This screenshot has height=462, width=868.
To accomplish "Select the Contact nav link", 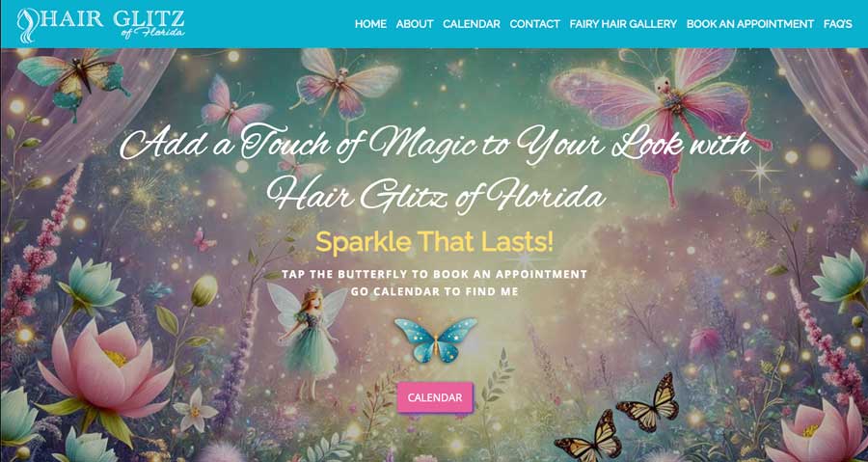I will pos(534,24).
